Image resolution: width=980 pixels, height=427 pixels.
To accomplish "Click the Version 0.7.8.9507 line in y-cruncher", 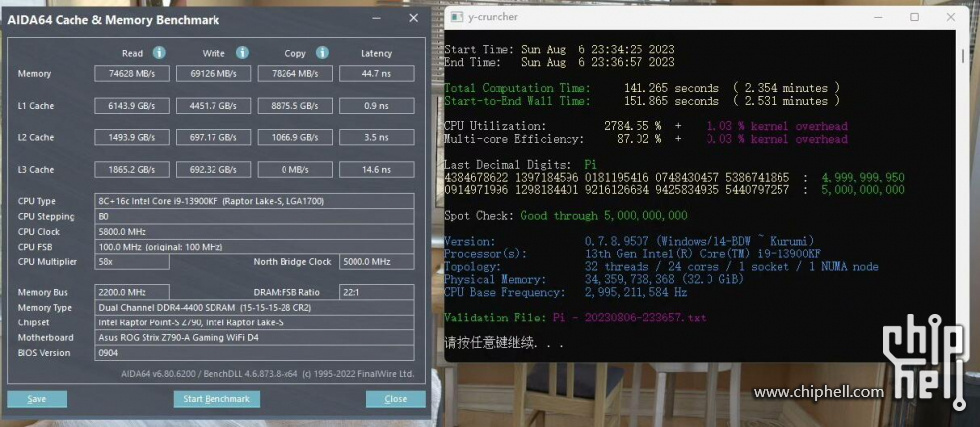I will 629,241.
